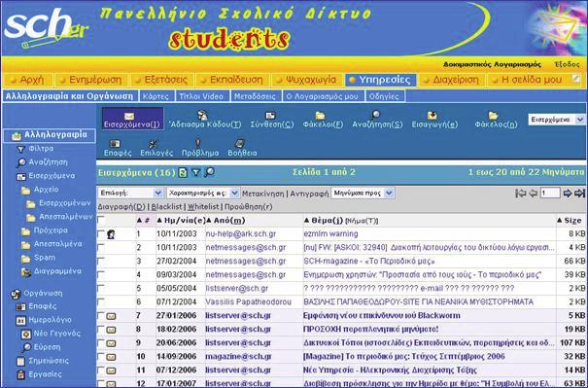Viewport: 588px width, 388px height.
Task: Go to first page arrow icon
Action: [x=521, y=194]
